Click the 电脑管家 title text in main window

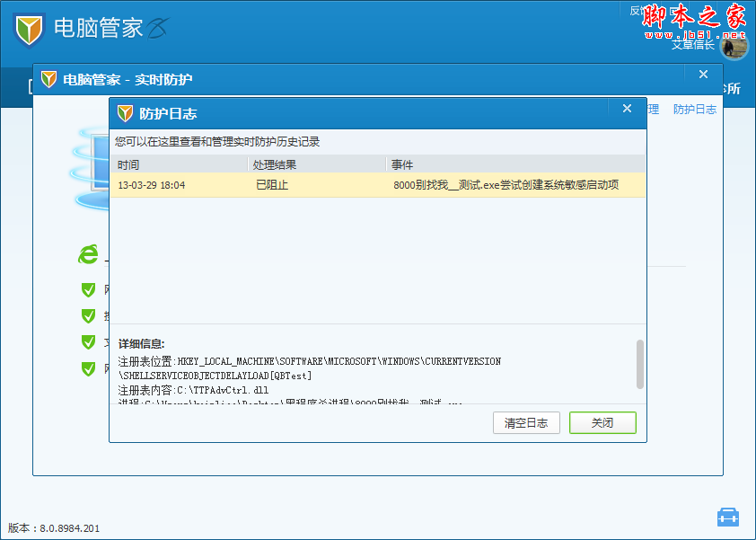[99, 28]
